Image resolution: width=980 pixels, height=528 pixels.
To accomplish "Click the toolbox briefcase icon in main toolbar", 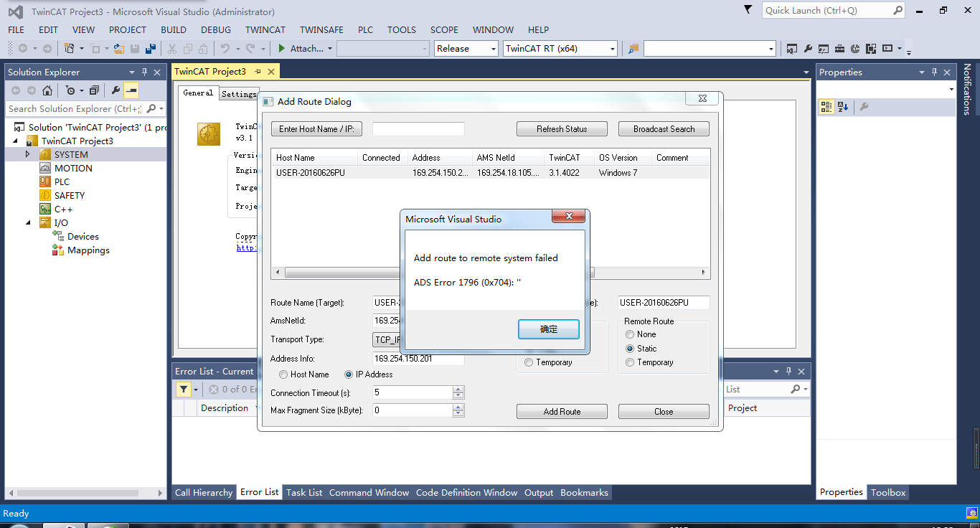I will click(839, 49).
